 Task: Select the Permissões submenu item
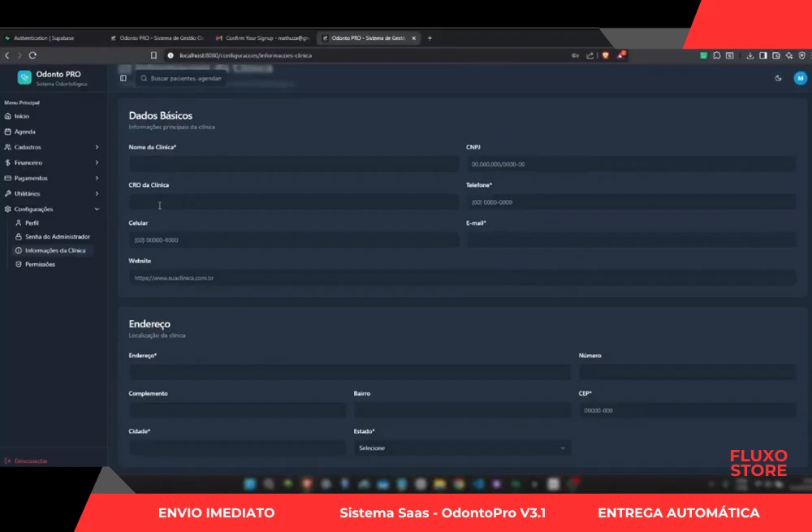coord(40,264)
